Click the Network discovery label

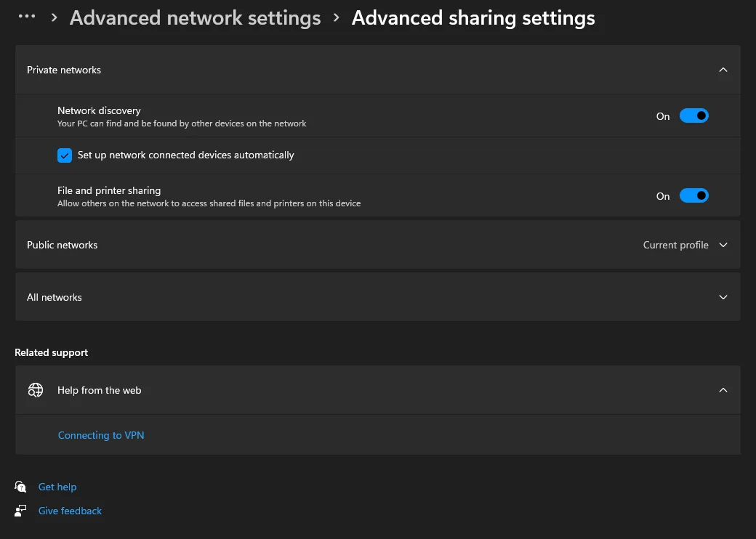(99, 110)
